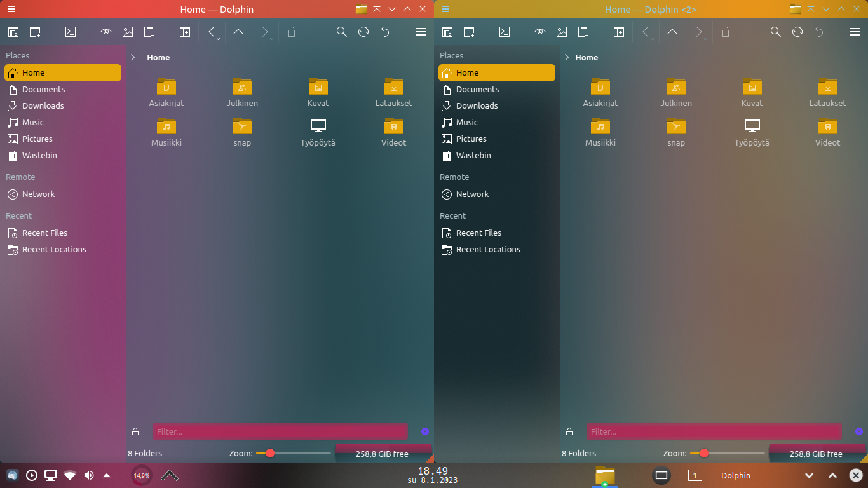Click Zoom slider in Dolphin <2> window

[x=727, y=453]
